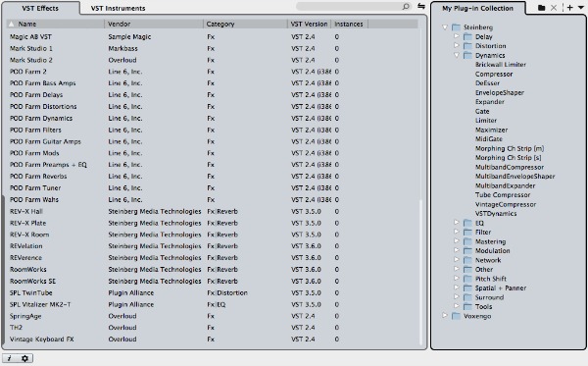The width and height of the screenshot is (588, 366).
Task: Select POD Farm Bass Amps row
Action: [212, 83]
